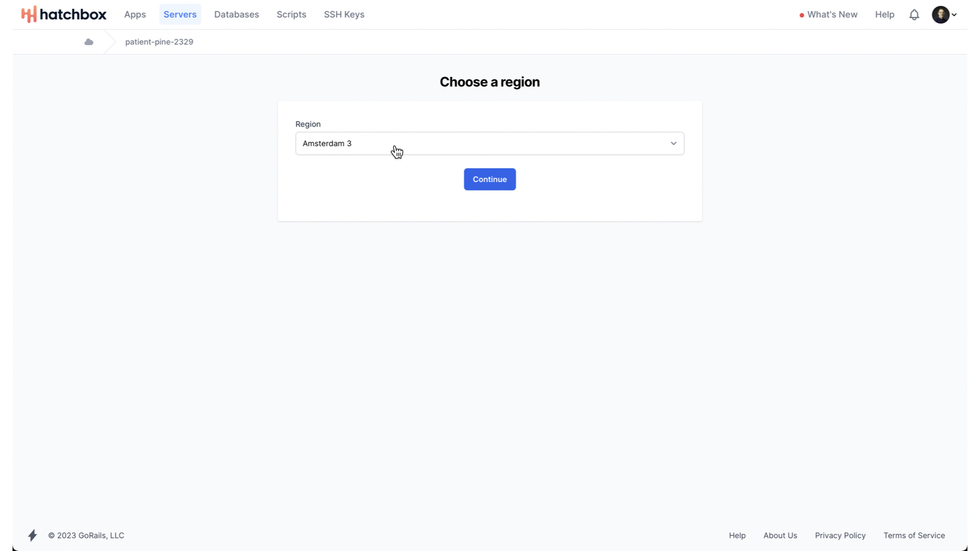The image size is (980, 551).
Task: Click the Hatchbox logo
Action: [64, 14]
